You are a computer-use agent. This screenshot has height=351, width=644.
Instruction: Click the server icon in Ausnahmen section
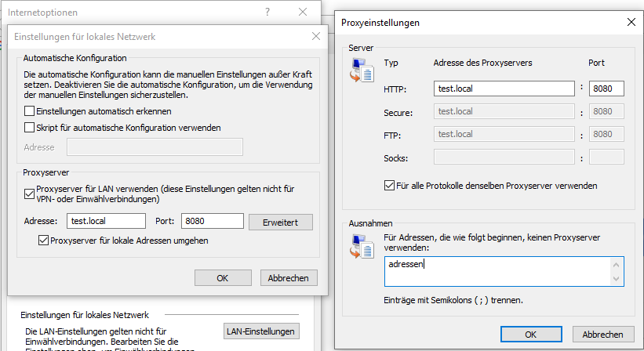361,247
